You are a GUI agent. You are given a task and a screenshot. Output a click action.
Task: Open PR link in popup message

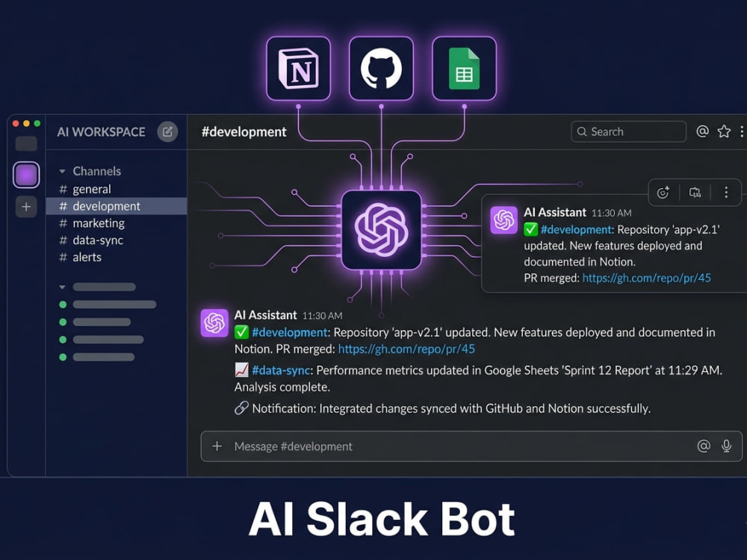click(646, 278)
